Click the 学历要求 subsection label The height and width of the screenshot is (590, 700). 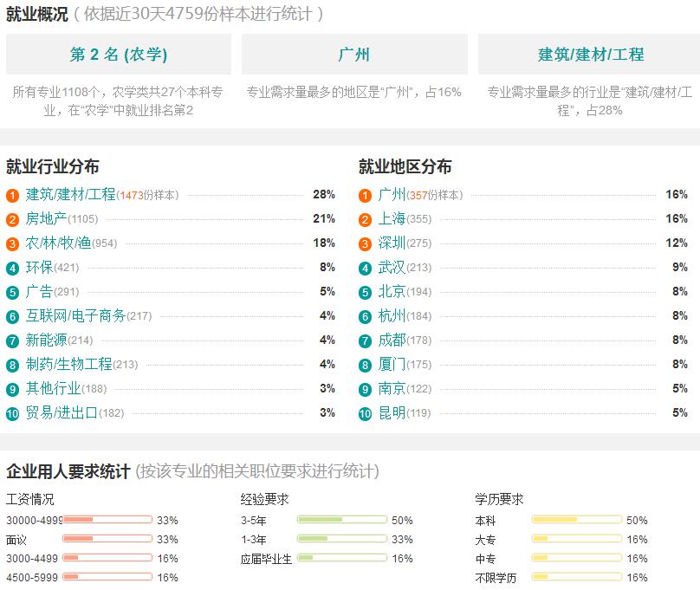click(499, 499)
